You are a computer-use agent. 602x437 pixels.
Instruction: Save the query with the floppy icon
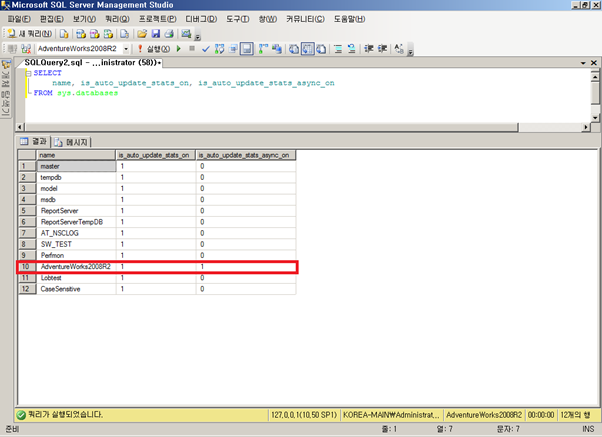(x=155, y=34)
